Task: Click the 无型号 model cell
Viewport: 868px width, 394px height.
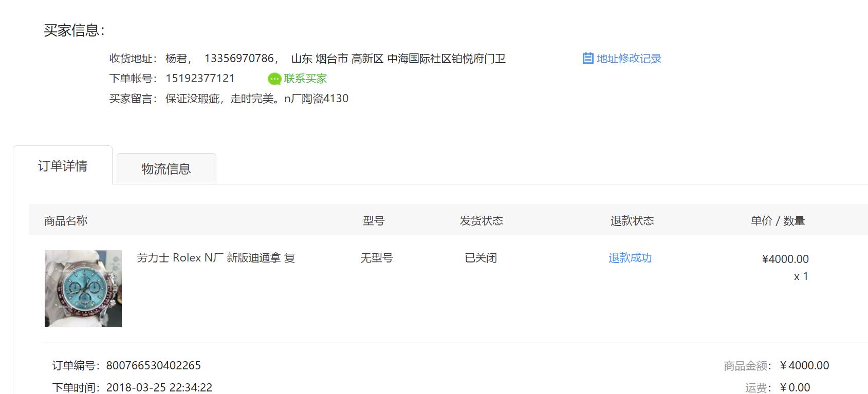Action: click(x=377, y=258)
